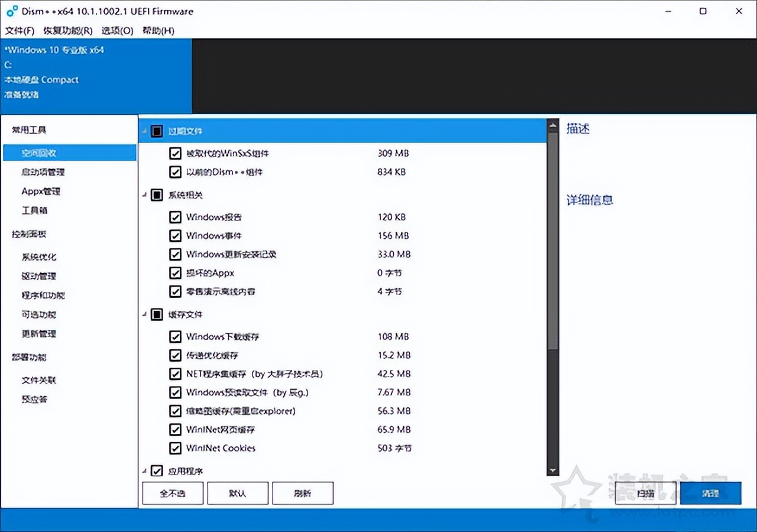Uncheck the Windows更新安装记录 item
Image resolution: width=757 pixels, height=532 pixels.
tap(175, 254)
